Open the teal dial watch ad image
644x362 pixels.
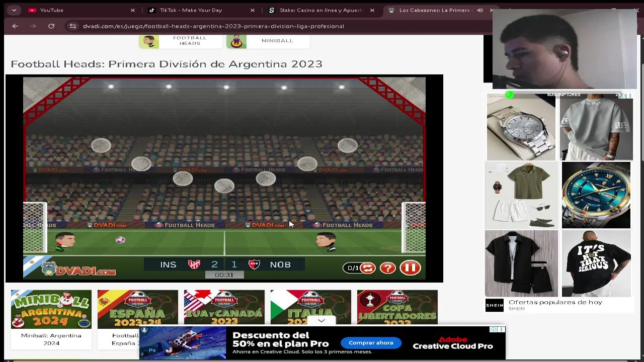pos(596,195)
